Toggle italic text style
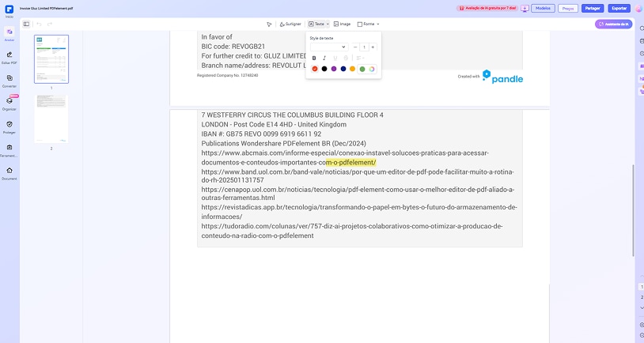Screen dimensions: 644x343 324,58
